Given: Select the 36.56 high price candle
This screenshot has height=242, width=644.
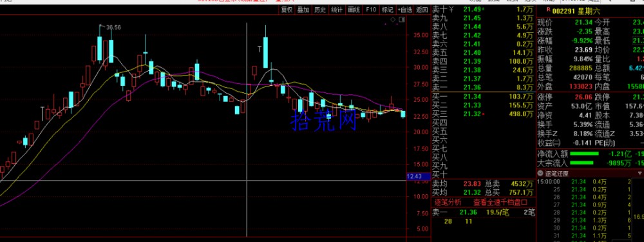Looking at the screenshot, I should pyautogui.click(x=99, y=43).
